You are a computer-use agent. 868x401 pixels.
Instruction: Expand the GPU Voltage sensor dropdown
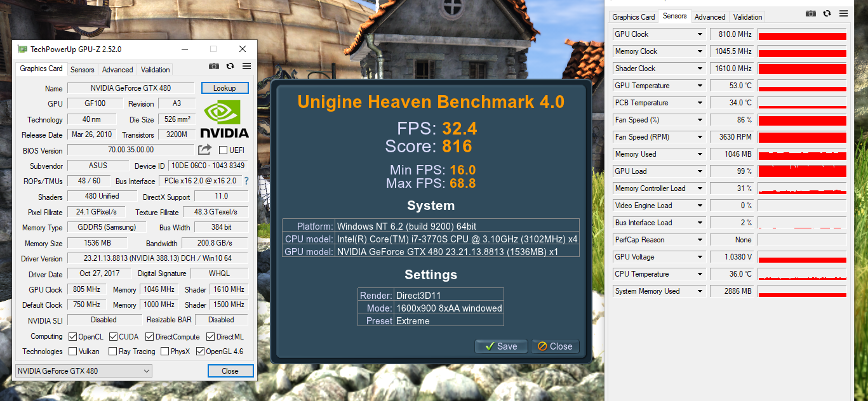[700, 257]
